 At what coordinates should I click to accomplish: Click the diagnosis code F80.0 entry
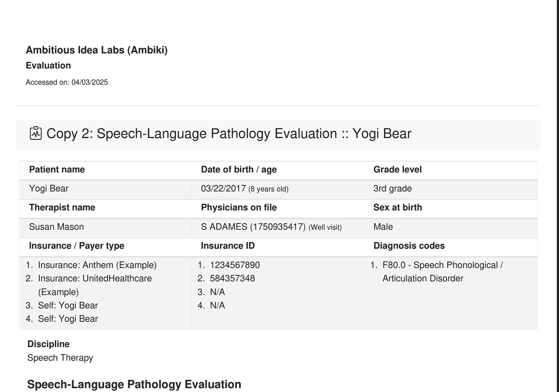tap(443, 265)
